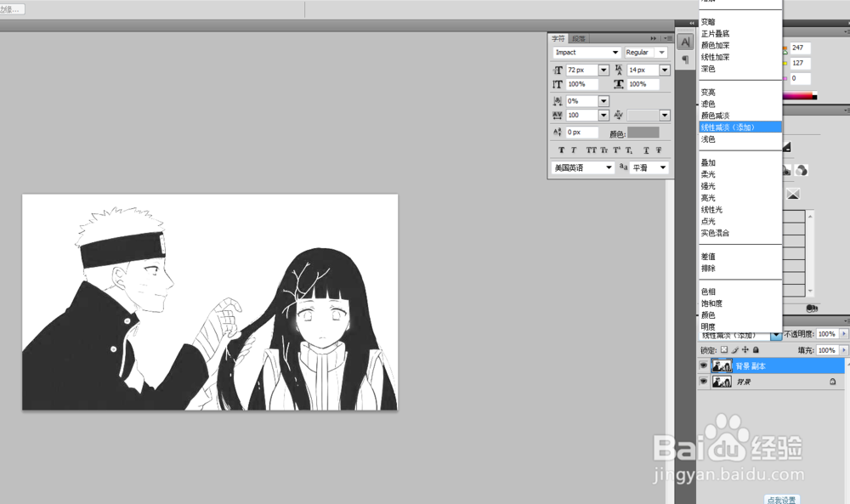The image size is (850, 504).
Task: Switch to the 字符 Character tab
Action: tap(558, 38)
